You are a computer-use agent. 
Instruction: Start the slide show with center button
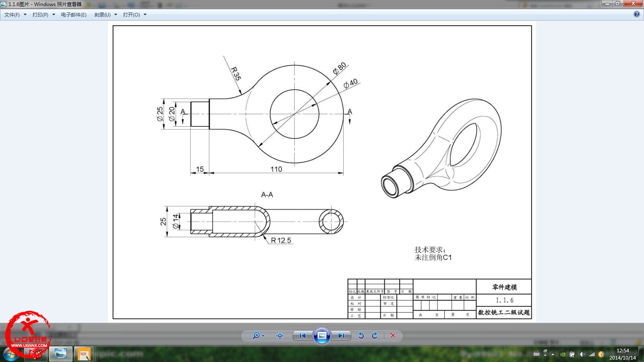pyautogui.click(x=322, y=335)
